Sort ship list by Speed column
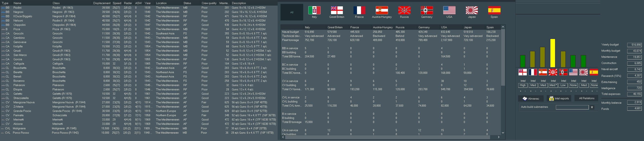 pos(117,3)
